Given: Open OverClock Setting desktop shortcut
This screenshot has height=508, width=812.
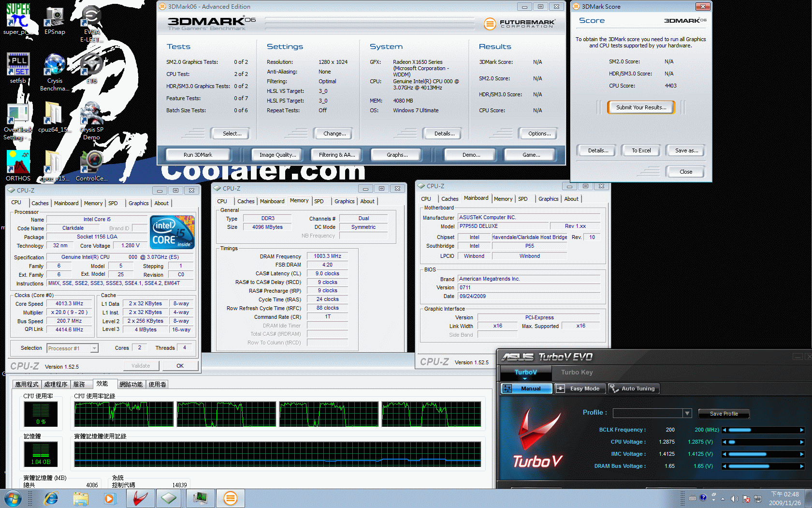Looking at the screenshot, I should tap(18, 121).
